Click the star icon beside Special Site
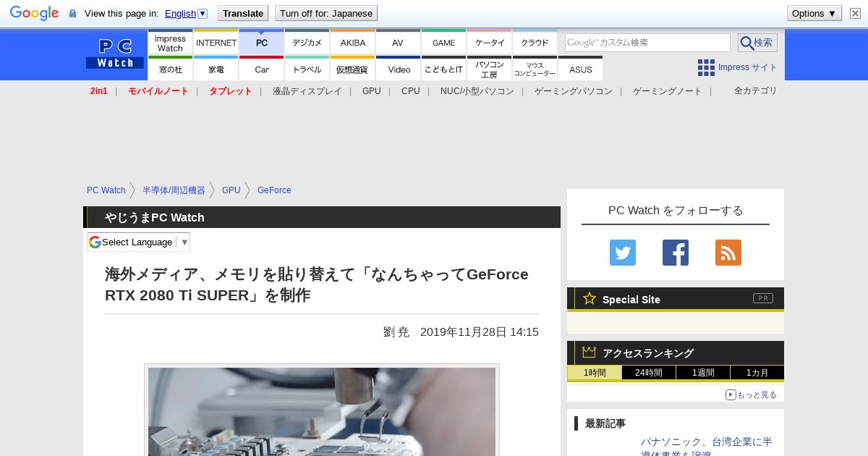The width and height of the screenshot is (868, 456). click(x=590, y=298)
